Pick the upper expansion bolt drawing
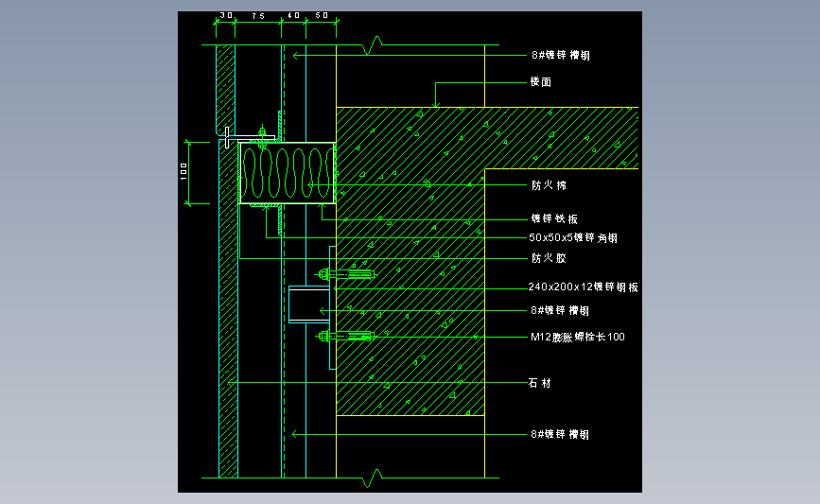This screenshot has width=820, height=504. pos(345,274)
